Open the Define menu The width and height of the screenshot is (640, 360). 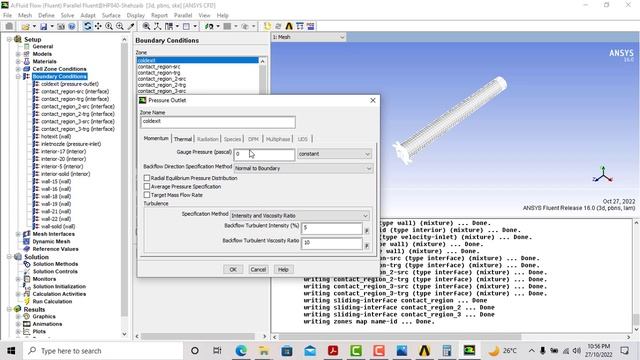(x=46, y=16)
